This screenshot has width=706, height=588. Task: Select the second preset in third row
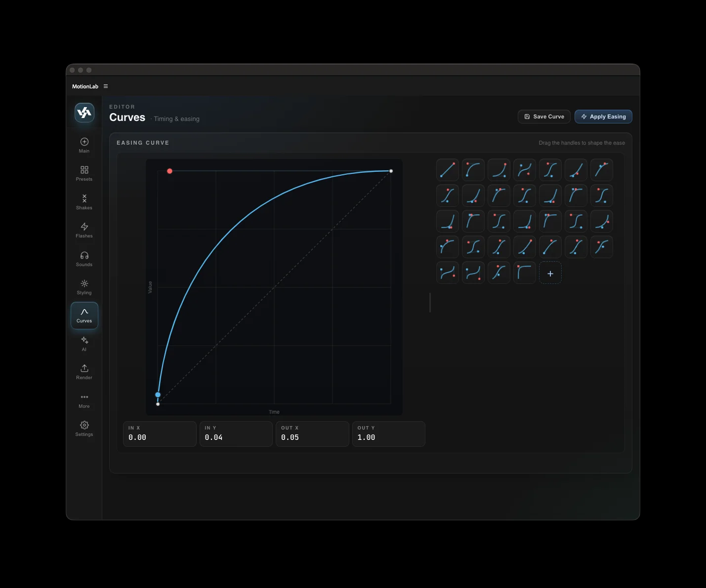(473, 221)
